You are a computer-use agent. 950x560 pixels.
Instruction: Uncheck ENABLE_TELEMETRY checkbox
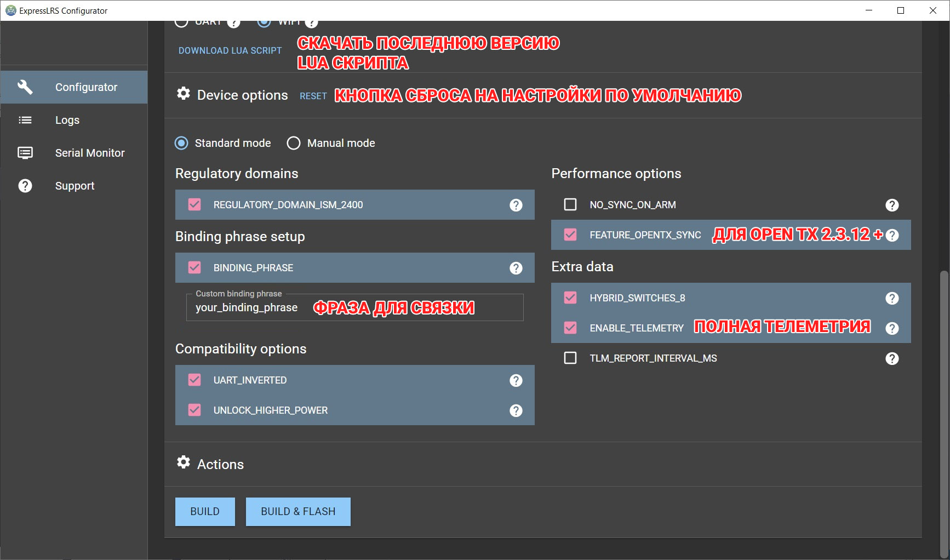click(570, 328)
